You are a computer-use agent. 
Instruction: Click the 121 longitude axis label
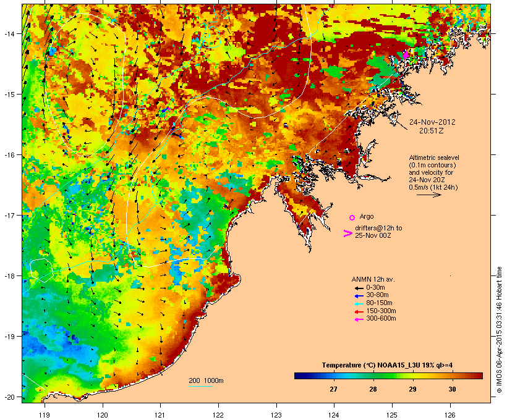(x=160, y=415)
